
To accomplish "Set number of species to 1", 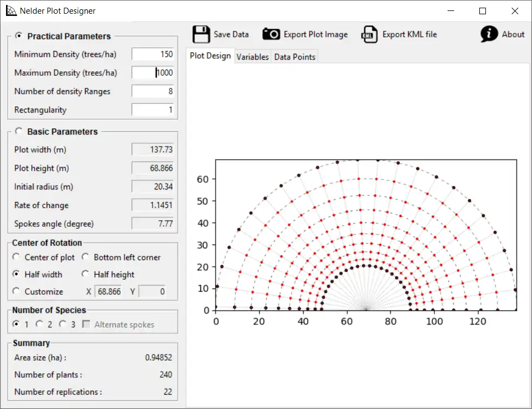I will pos(16,324).
